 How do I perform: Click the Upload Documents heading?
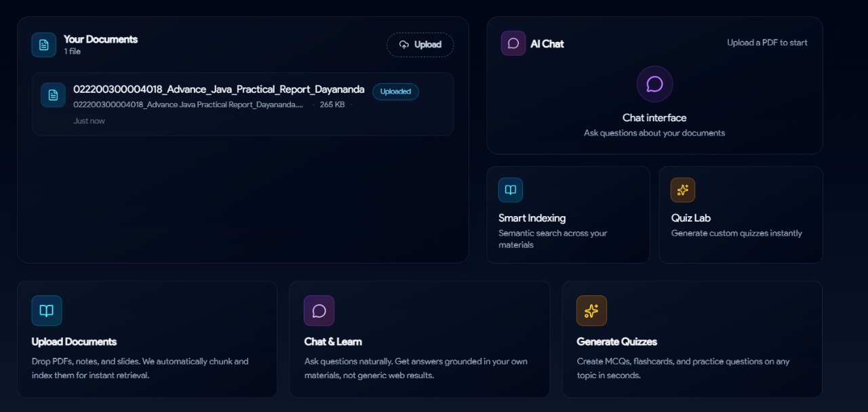tap(74, 342)
